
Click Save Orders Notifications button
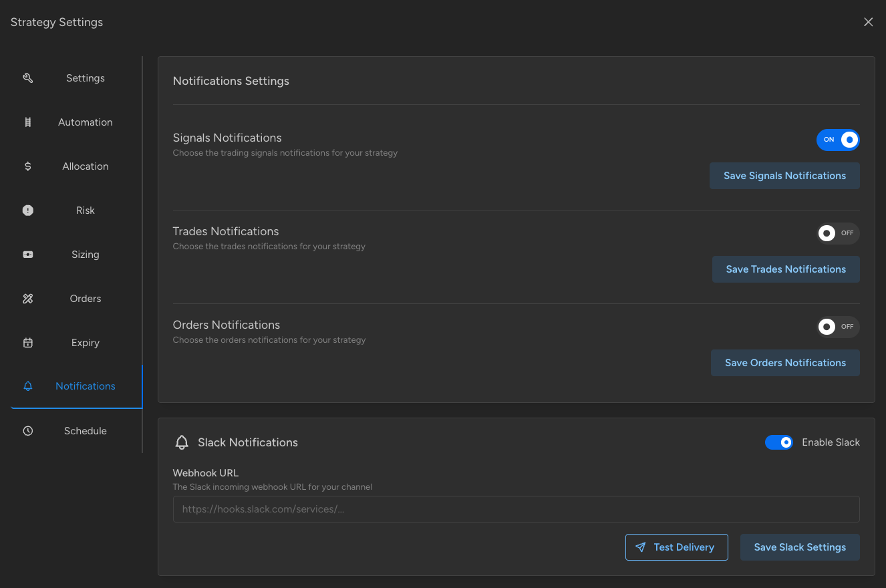pyautogui.click(x=785, y=363)
